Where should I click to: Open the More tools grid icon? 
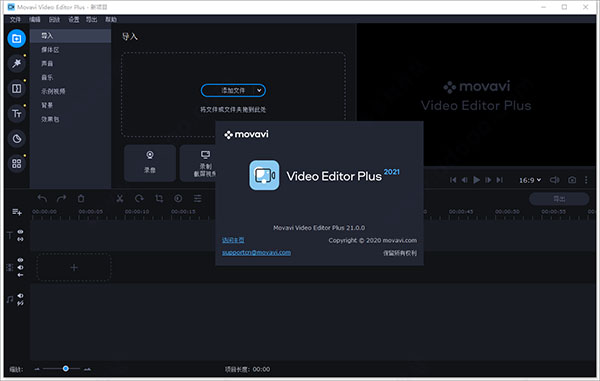tap(16, 164)
